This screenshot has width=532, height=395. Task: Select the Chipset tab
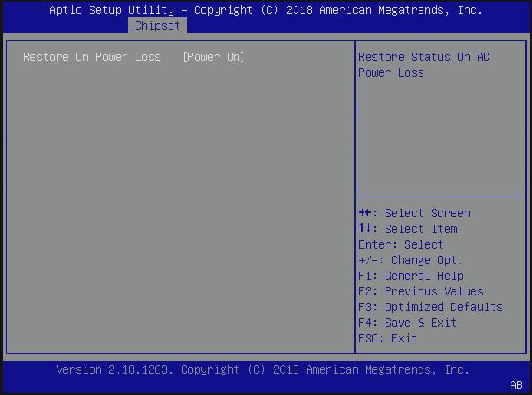click(x=157, y=26)
